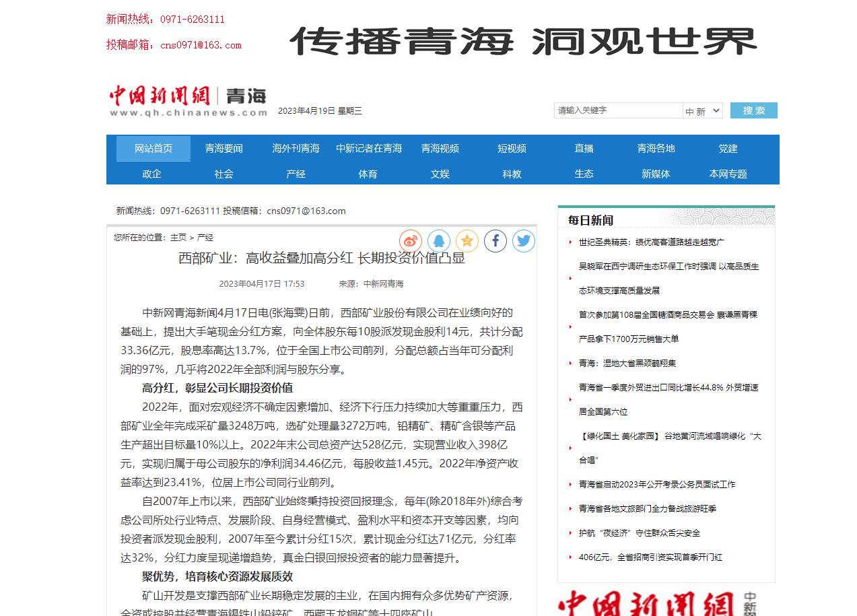This screenshot has height=616, width=857.
Task: Click the red 新闻热线：0971-6263111 text at top
Action: pos(166,20)
